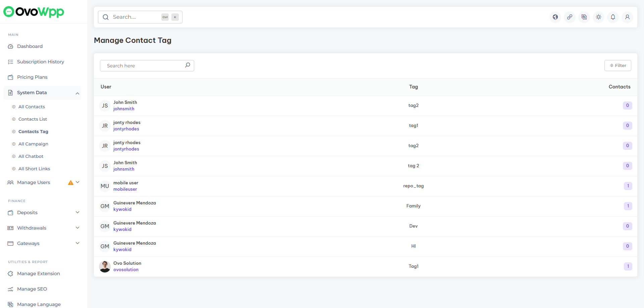Toggle light/dark theme sun icon
Image resolution: width=644 pixels, height=308 pixels.
[x=598, y=17]
